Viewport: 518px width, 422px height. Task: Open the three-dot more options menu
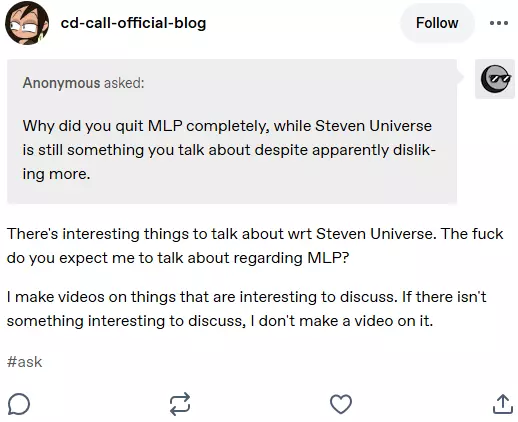point(499,23)
